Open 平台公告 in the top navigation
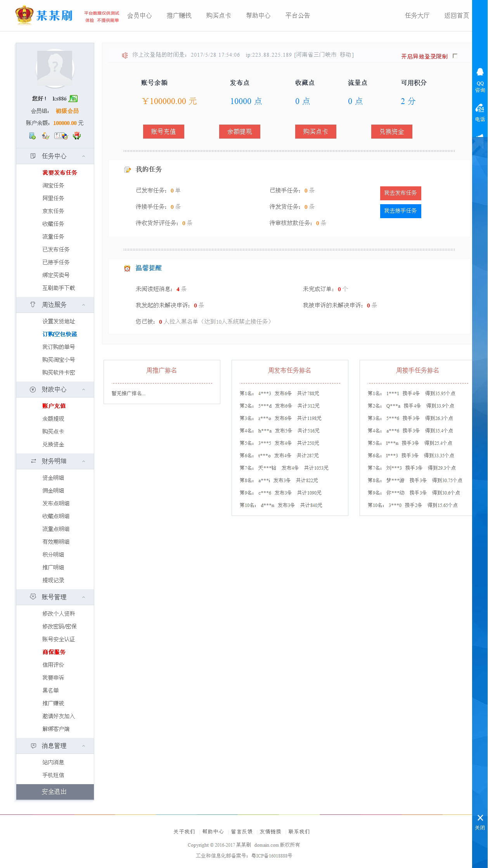The image size is (488, 868). (x=298, y=16)
